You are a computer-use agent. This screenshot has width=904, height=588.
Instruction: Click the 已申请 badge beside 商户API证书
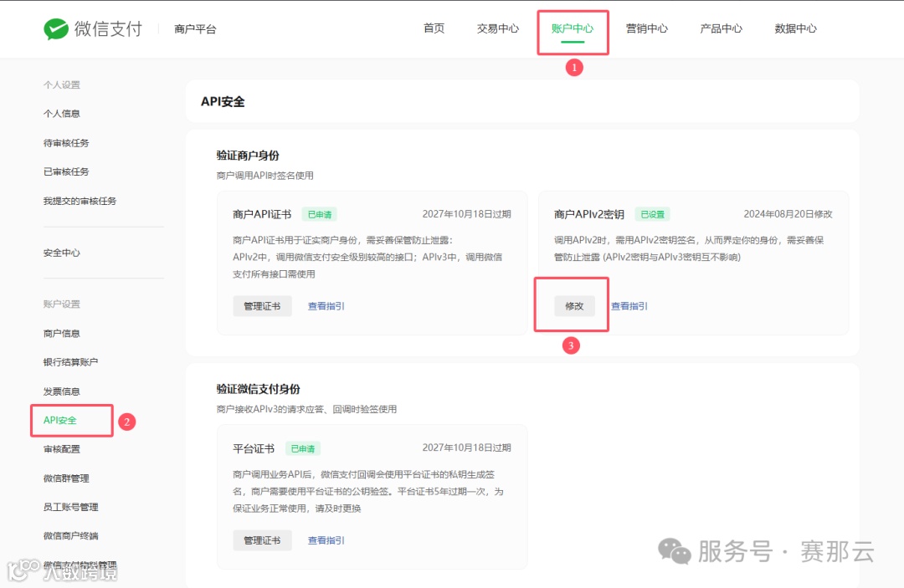[x=320, y=214]
